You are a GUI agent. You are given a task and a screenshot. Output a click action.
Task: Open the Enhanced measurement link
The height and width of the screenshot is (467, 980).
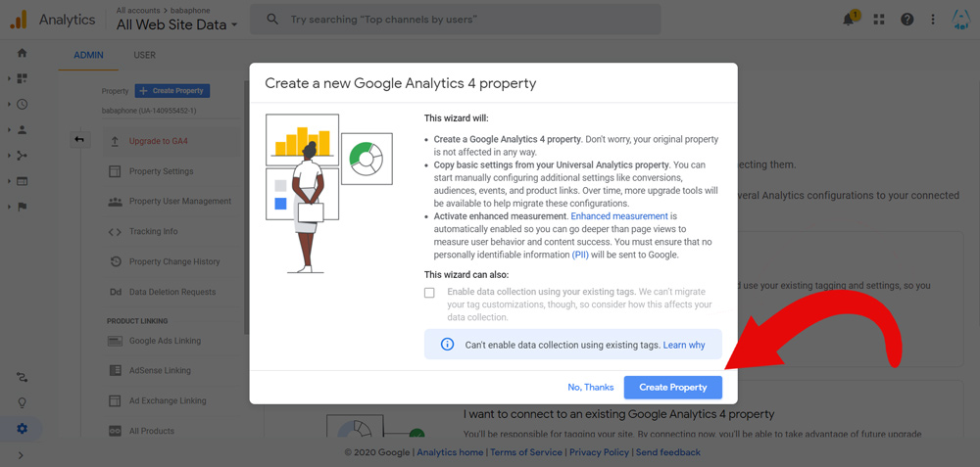[619, 216]
